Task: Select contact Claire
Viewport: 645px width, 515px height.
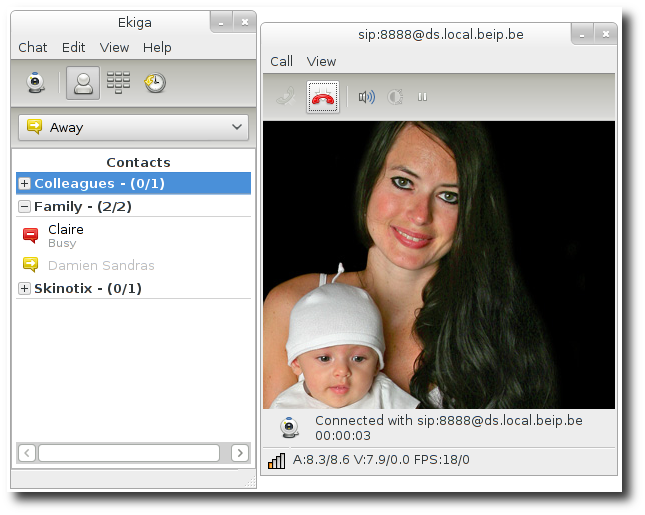Action: (x=66, y=230)
